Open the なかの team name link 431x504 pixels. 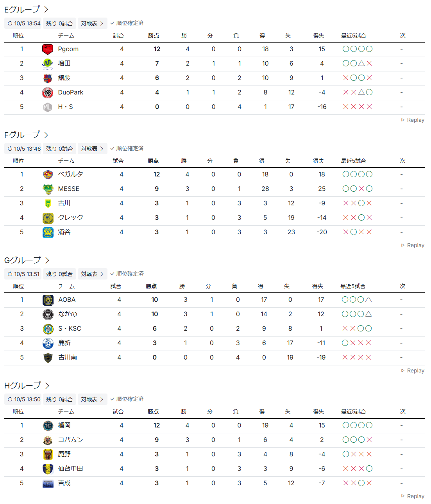click(x=68, y=314)
